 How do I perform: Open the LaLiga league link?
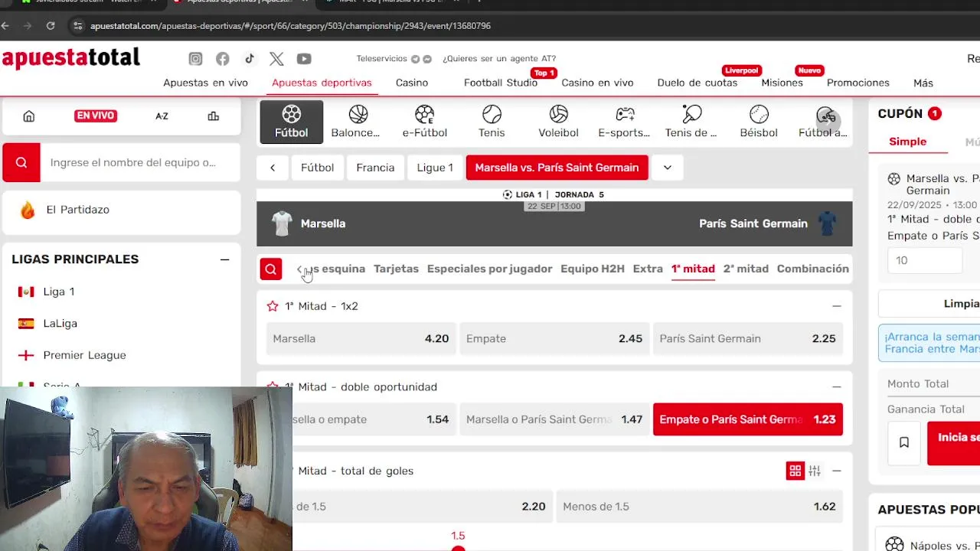(x=60, y=324)
